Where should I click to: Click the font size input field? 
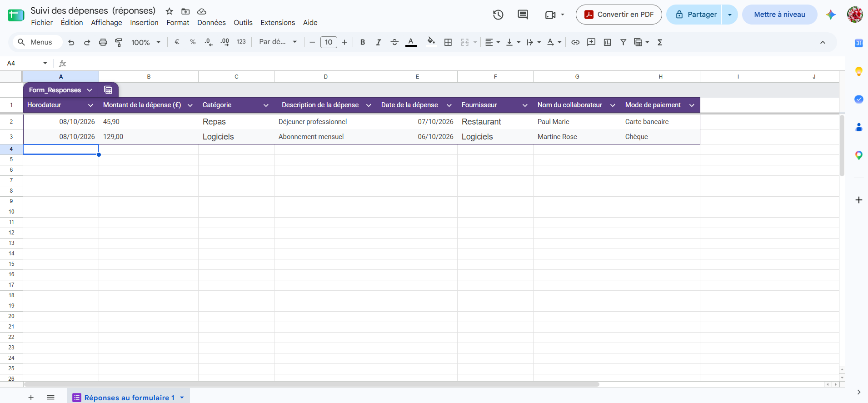point(329,42)
